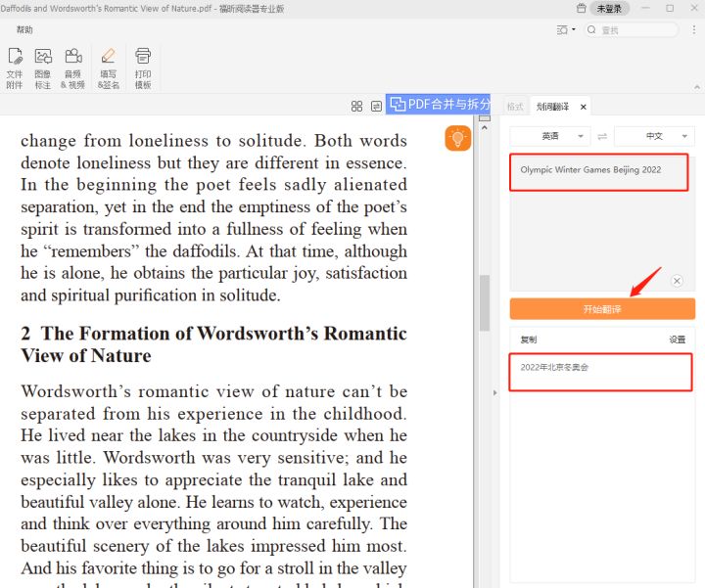
Task: Click the 未登录 login button
Action: 608,8
